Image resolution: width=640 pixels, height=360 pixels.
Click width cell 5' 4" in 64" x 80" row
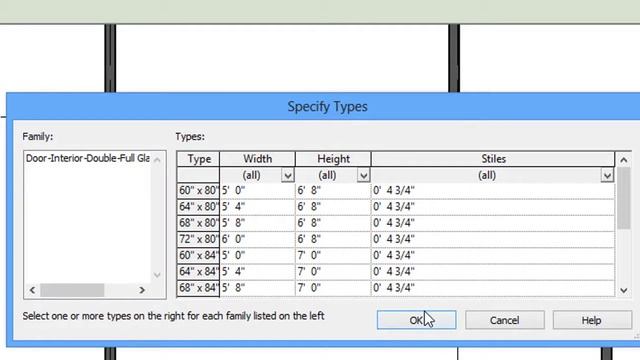(x=257, y=207)
